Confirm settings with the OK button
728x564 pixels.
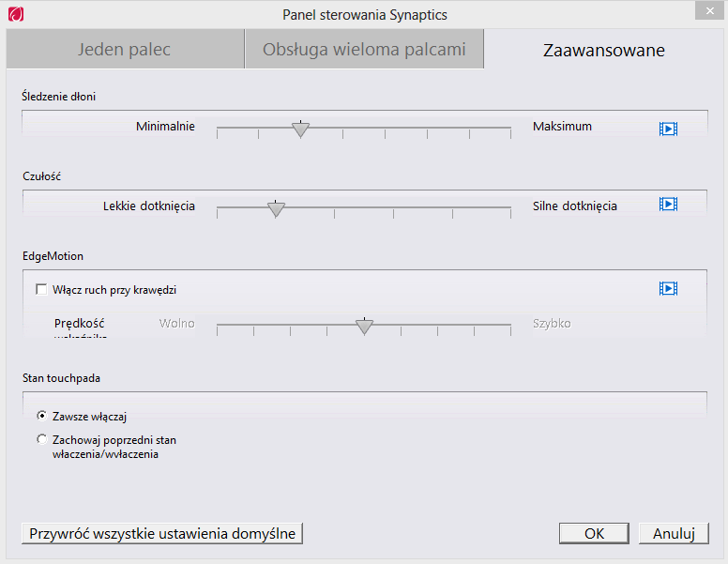coord(594,533)
